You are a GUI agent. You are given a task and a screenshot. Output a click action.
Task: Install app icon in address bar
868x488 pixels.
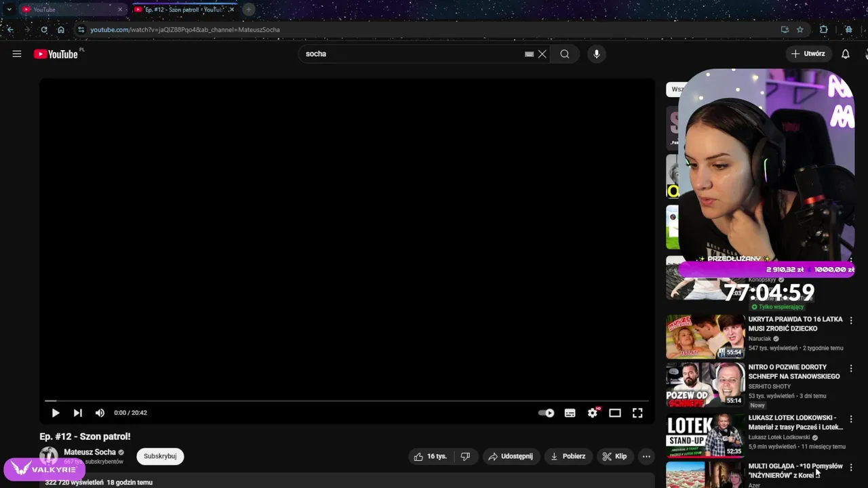click(x=785, y=30)
